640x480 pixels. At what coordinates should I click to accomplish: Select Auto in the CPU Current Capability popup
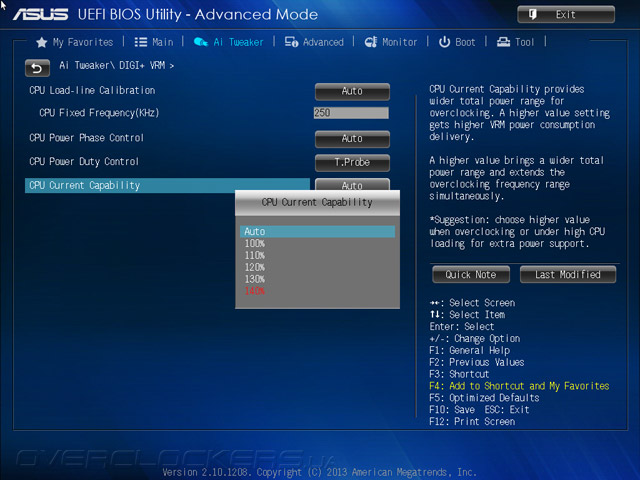click(317, 231)
